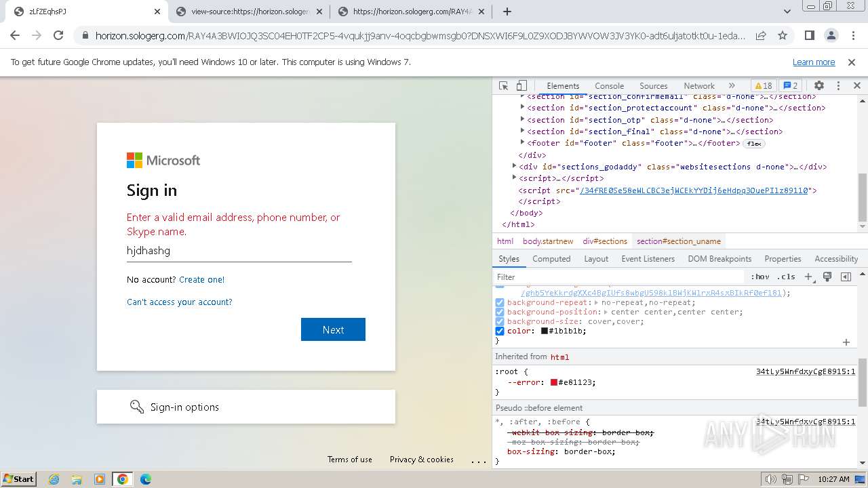This screenshot has width=868, height=488.
Task: Expand background-repeat shorthand values triangle
Action: click(596, 303)
